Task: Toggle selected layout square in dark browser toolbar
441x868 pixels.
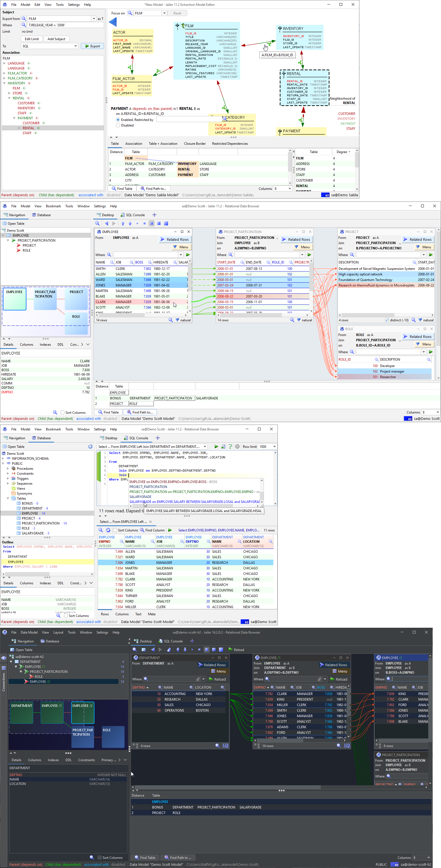Action: [x=207, y=650]
